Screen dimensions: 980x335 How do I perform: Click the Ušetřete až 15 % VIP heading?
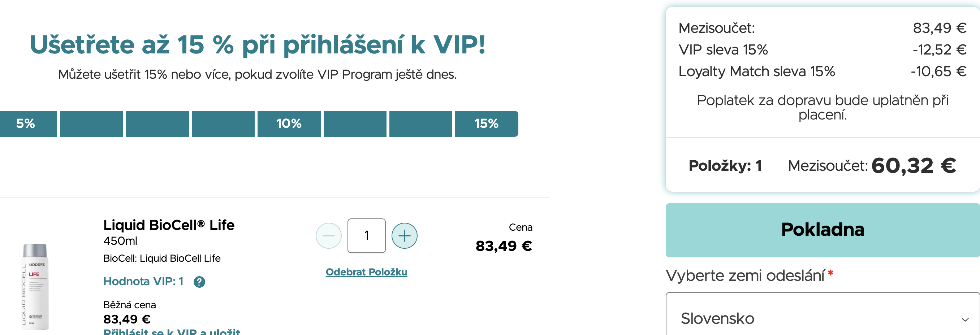258,45
